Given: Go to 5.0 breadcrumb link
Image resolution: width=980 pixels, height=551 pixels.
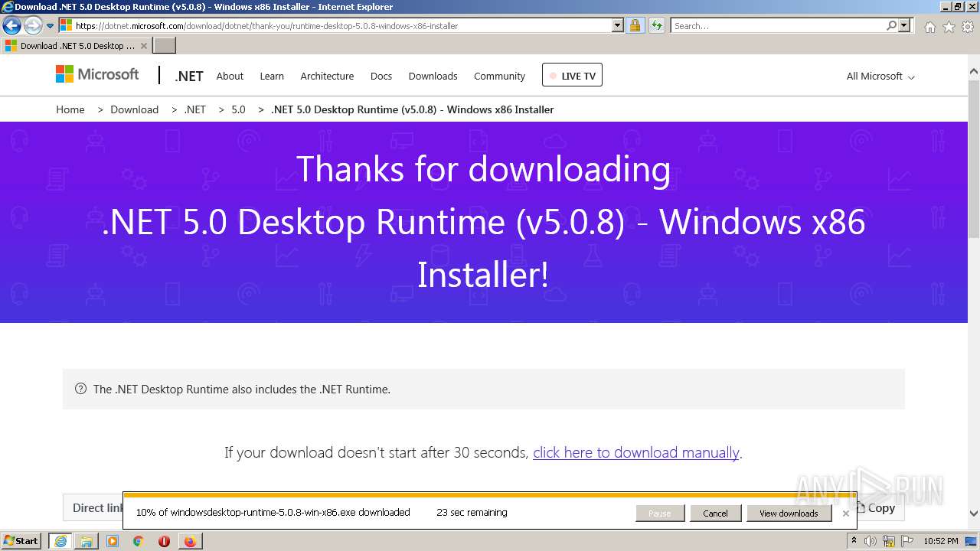Looking at the screenshot, I should tap(238, 109).
